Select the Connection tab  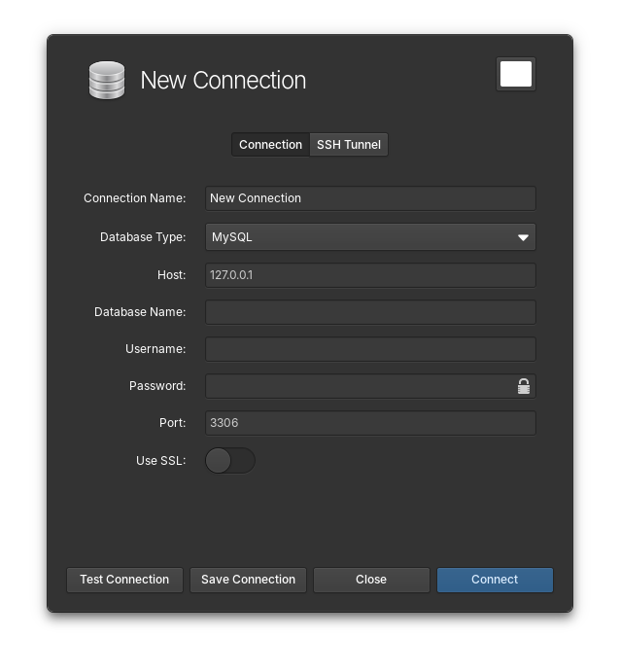(x=270, y=145)
